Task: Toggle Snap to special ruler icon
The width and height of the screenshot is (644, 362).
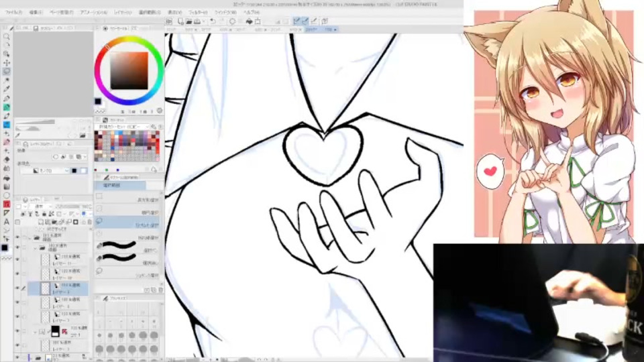Action: click(x=305, y=21)
